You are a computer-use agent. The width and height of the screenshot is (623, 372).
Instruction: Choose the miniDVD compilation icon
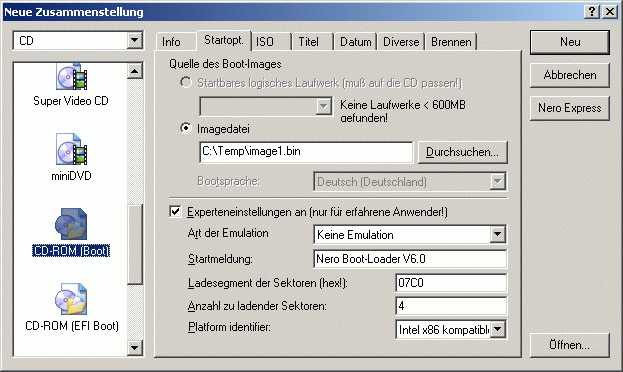point(72,149)
